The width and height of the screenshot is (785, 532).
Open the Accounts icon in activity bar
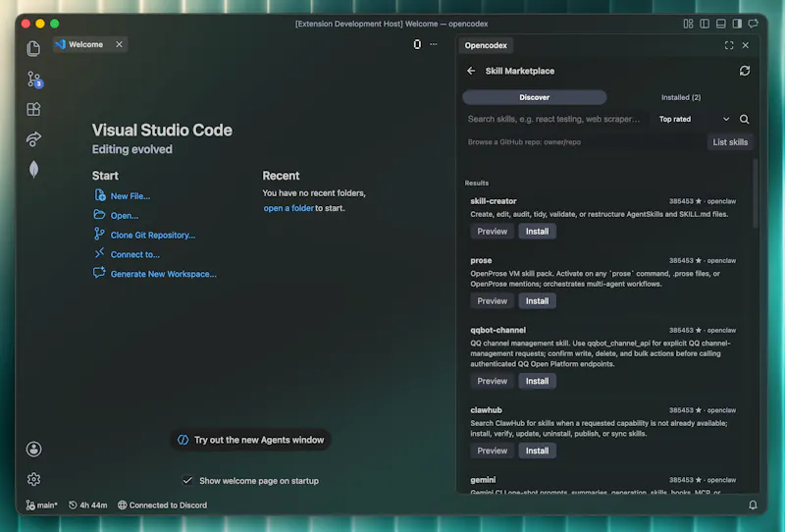pos(33,450)
